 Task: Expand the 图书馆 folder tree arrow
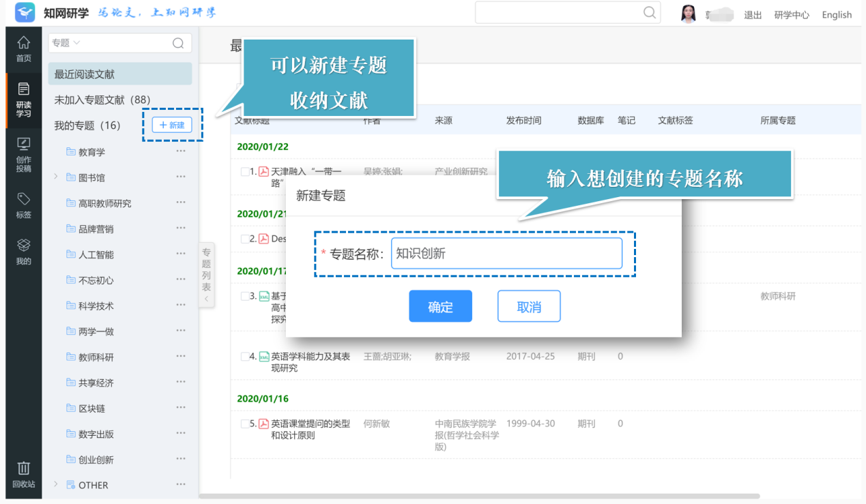pos(56,177)
